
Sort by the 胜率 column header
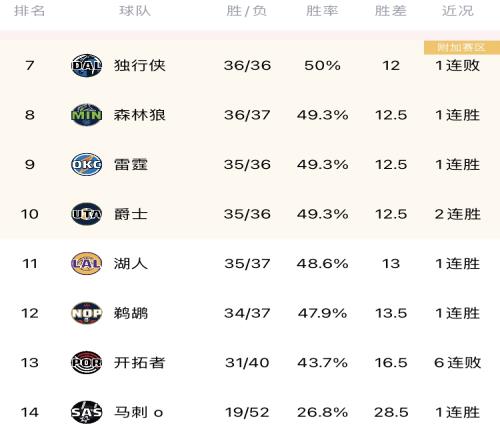[322, 11]
